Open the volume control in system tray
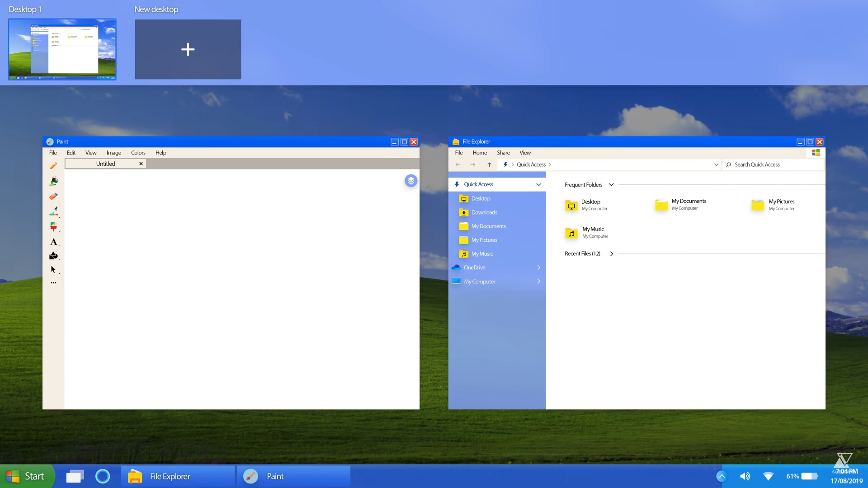 click(745, 476)
